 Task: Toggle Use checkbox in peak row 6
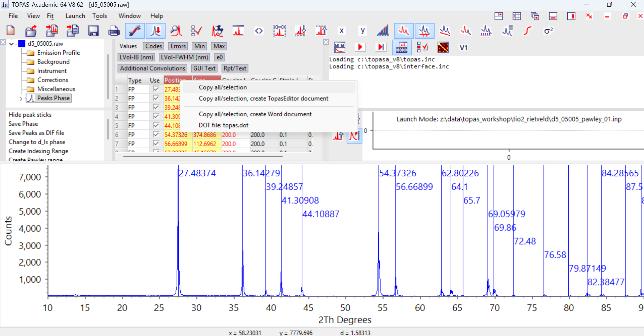(x=156, y=134)
